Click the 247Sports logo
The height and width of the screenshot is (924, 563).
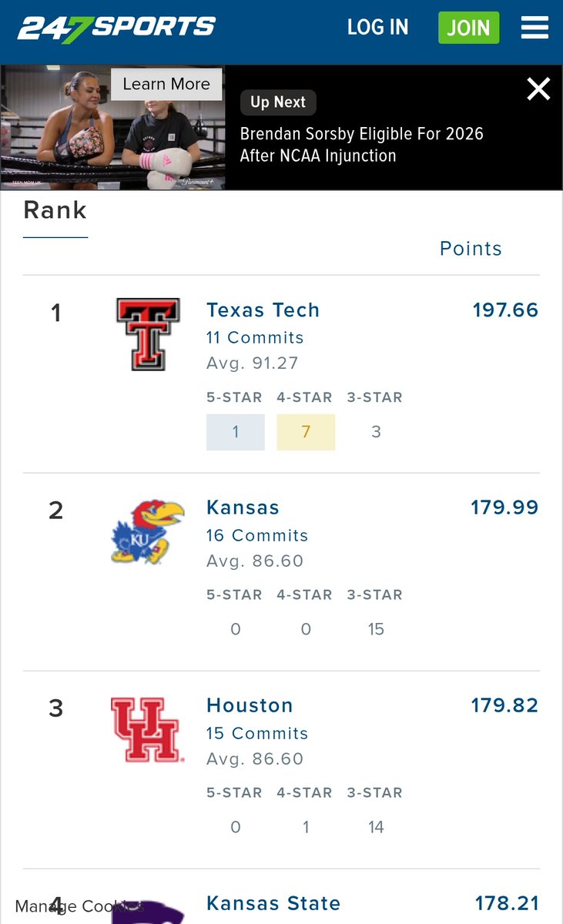click(116, 28)
